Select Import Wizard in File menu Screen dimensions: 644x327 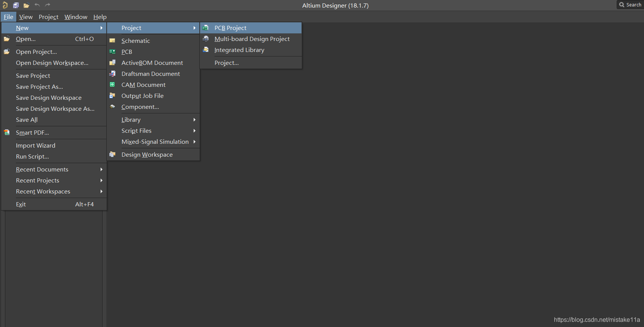point(35,145)
